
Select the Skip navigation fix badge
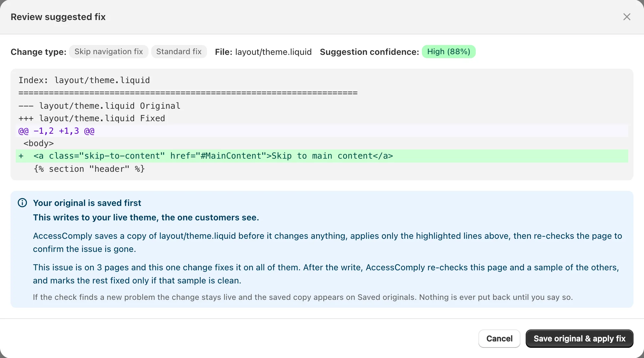click(x=108, y=52)
